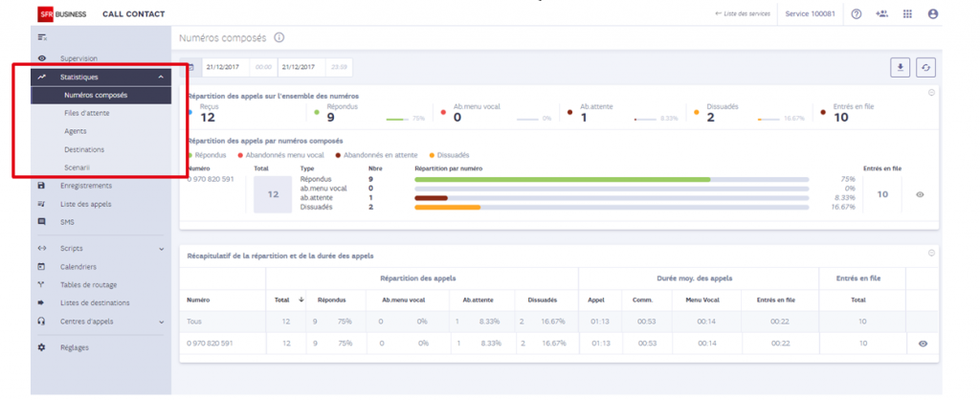Click eye icon beside Entrés en file 10

point(920,195)
